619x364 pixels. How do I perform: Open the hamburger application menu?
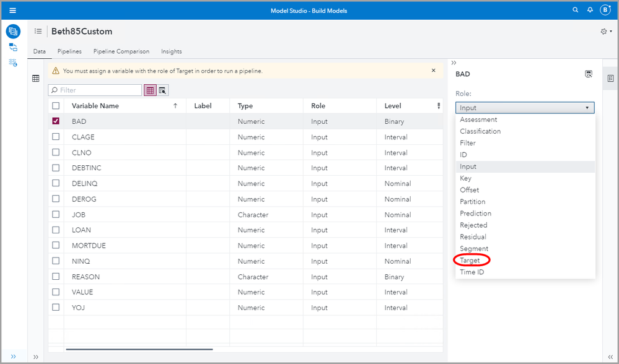click(12, 11)
